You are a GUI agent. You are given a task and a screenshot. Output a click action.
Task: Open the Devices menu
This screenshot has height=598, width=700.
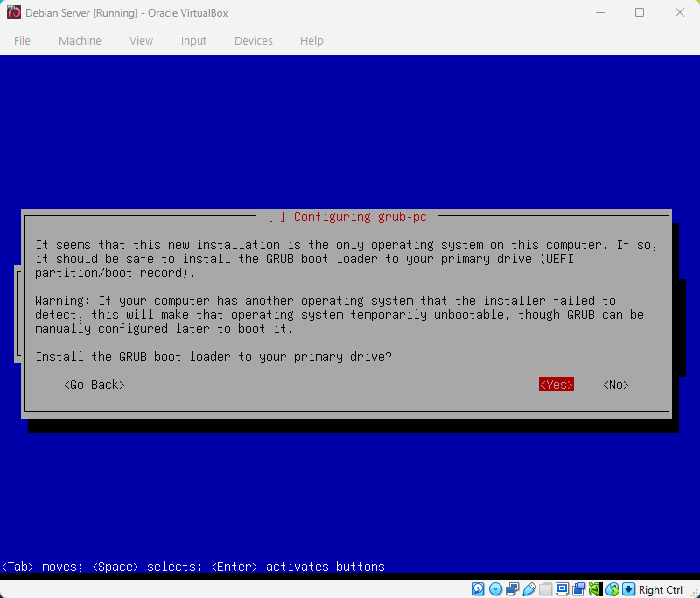(x=253, y=40)
